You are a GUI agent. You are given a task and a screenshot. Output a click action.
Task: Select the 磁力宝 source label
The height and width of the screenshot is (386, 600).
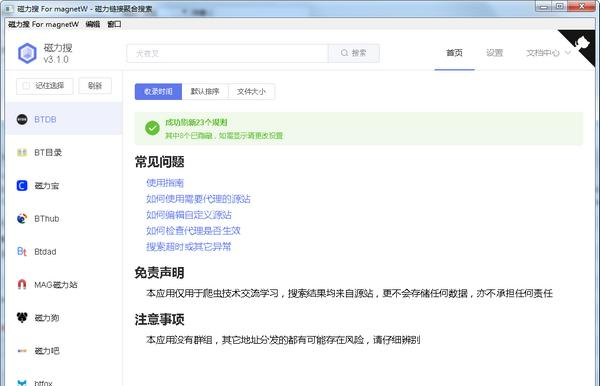point(47,186)
